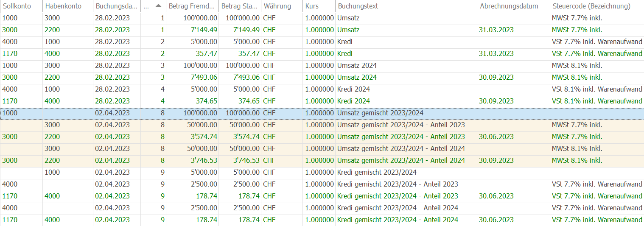Click 'Kredi 2024' text in the 5'000.00 row
This screenshot has height=226, width=644.
point(353,89)
